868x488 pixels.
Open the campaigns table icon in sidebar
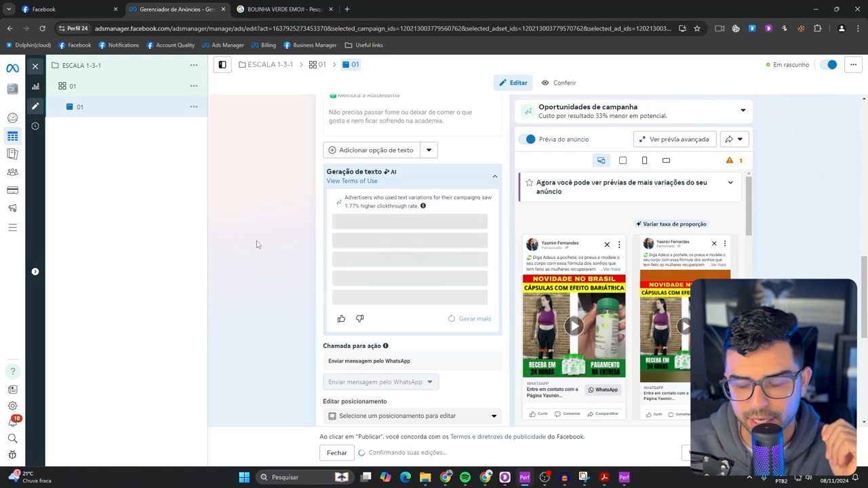tap(12, 136)
